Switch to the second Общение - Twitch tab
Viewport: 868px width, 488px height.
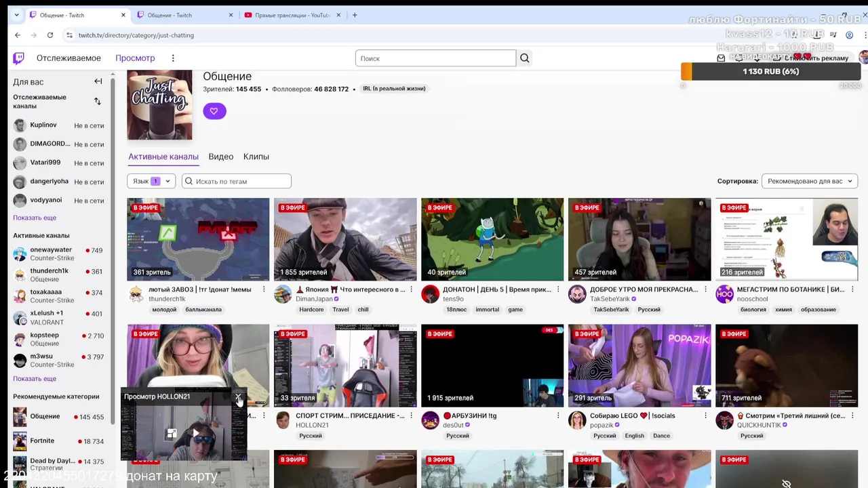(x=184, y=15)
